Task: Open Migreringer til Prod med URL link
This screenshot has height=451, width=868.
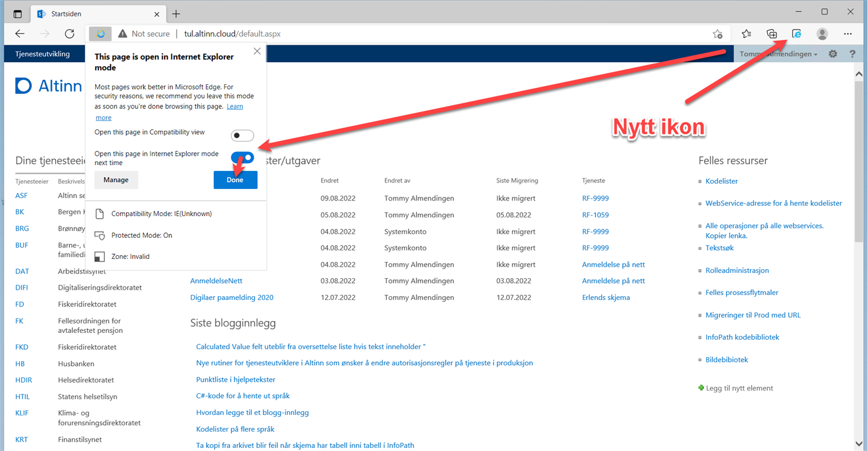Action: click(753, 315)
